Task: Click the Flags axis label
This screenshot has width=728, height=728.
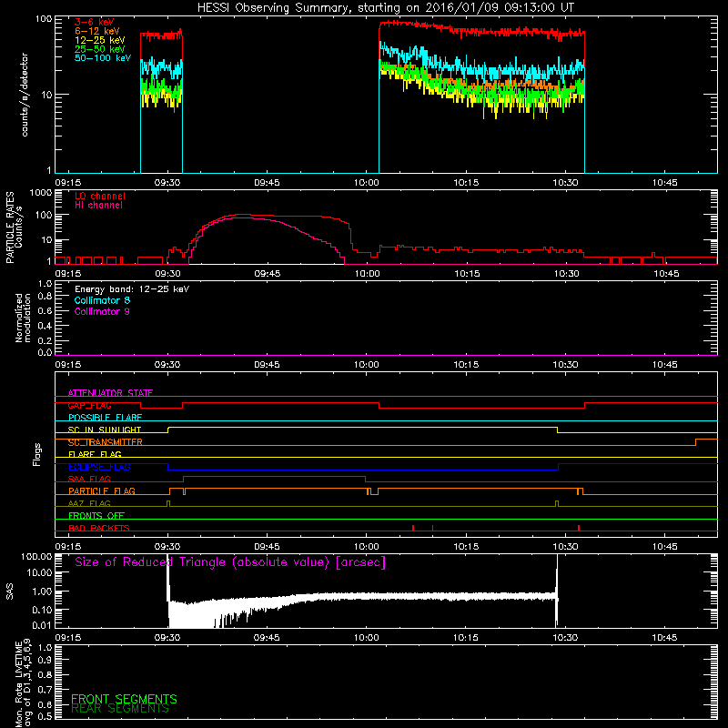Action: (37, 454)
